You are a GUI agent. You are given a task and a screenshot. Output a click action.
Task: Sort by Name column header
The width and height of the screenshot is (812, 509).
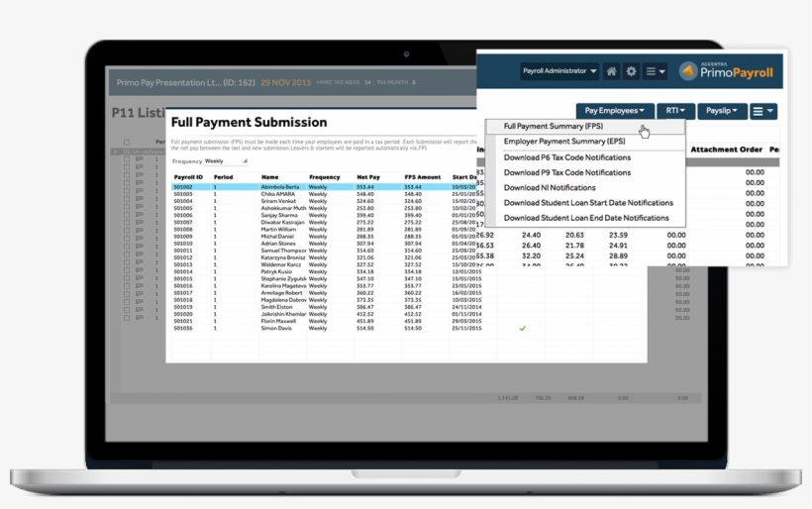pyautogui.click(x=269, y=177)
